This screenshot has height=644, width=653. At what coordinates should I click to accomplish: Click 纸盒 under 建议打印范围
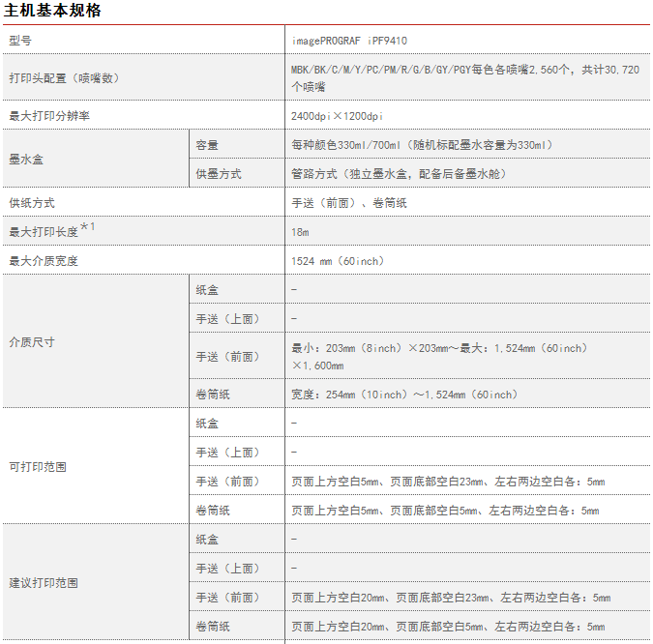click(x=207, y=540)
